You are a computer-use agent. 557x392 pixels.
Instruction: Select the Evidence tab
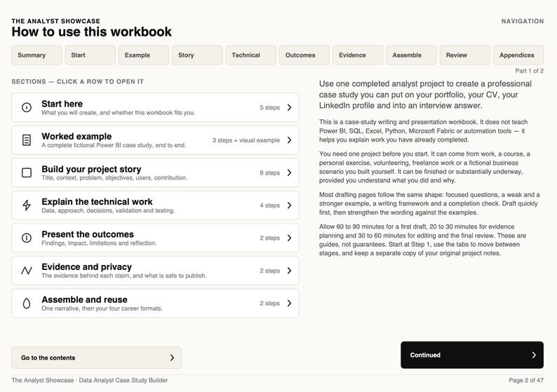tap(358, 55)
